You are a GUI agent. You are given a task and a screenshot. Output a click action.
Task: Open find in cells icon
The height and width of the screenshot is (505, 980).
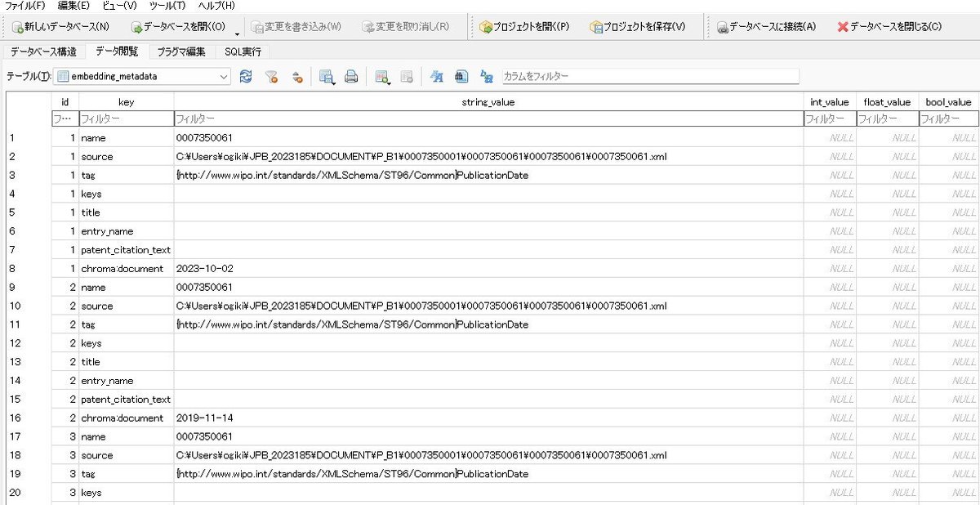click(461, 76)
